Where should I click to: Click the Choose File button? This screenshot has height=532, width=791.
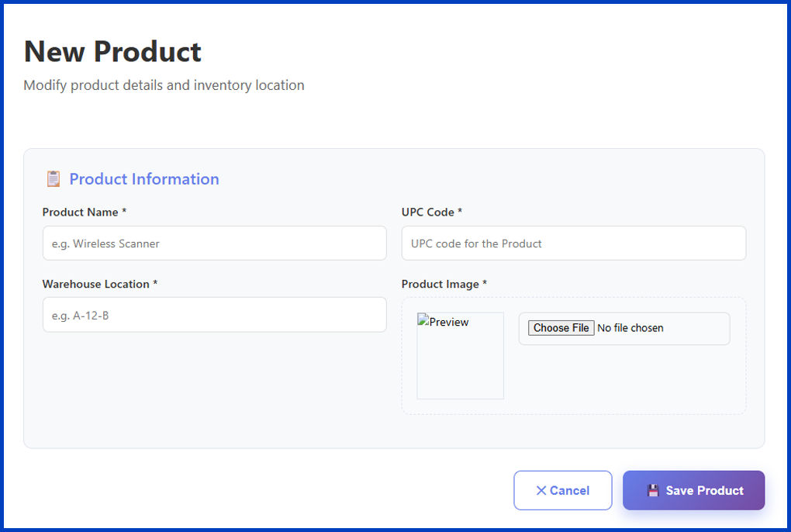tap(561, 328)
